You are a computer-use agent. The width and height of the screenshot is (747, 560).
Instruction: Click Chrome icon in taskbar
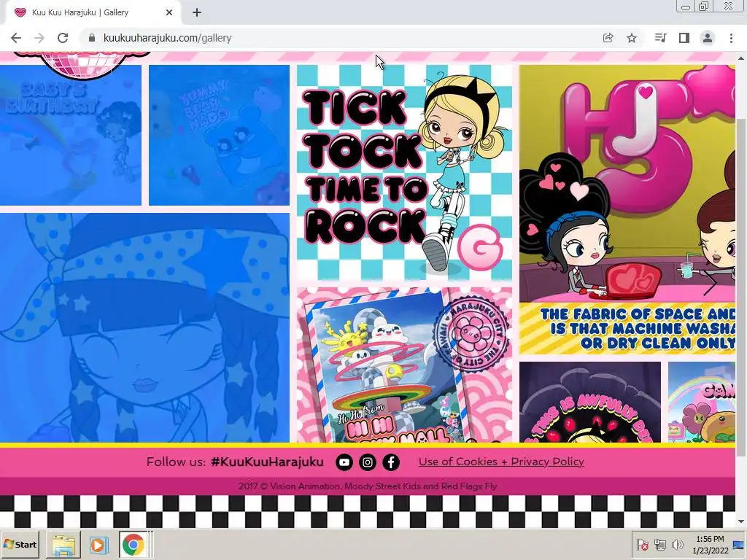pyautogui.click(x=133, y=545)
